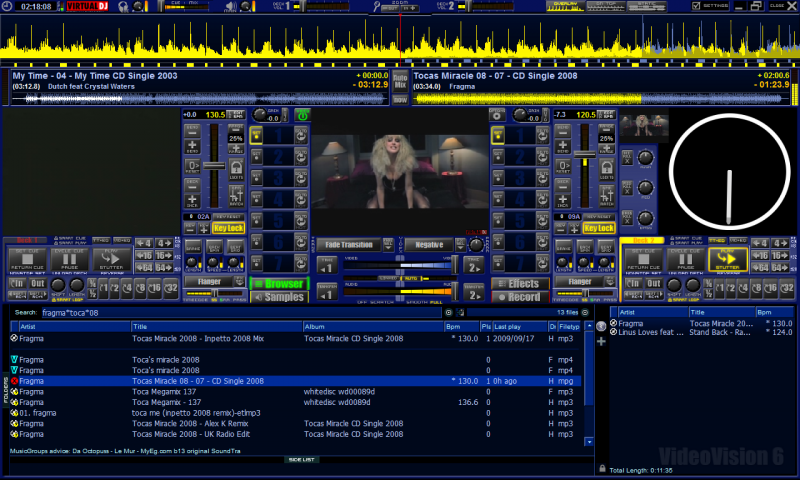The width and height of the screenshot is (800, 480).
Task: Pause Deck 2 with Cycle Cue button
Action: pos(685,260)
